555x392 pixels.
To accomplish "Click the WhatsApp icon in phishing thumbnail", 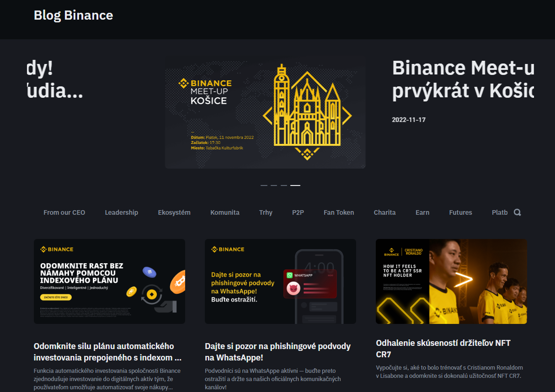I will coord(290,275).
